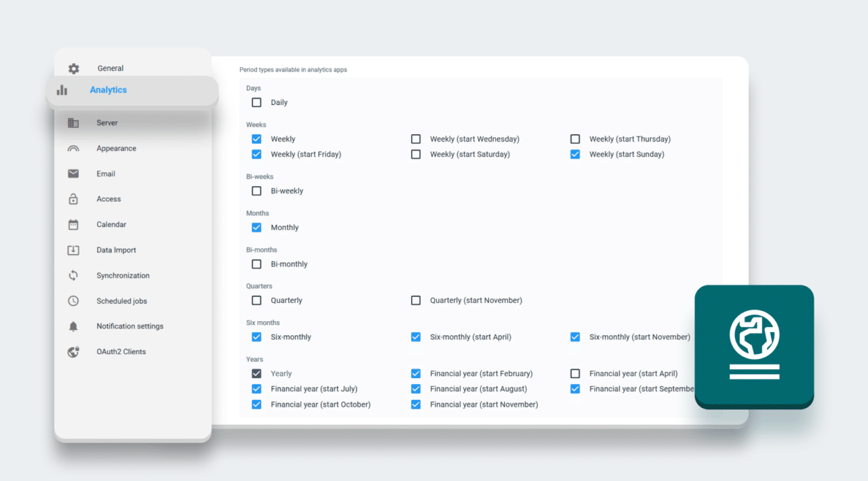The width and height of the screenshot is (868, 481).
Task: Open the Server settings section
Action: click(x=107, y=123)
